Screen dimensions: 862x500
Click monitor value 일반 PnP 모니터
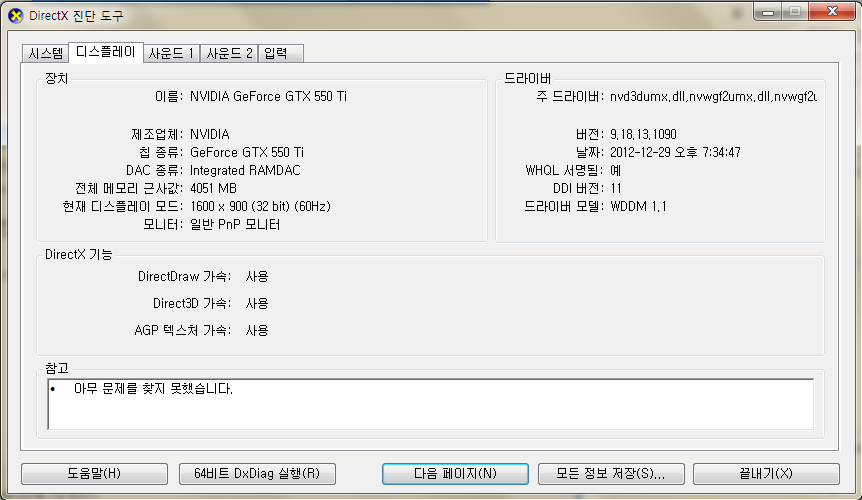point(235,225)
